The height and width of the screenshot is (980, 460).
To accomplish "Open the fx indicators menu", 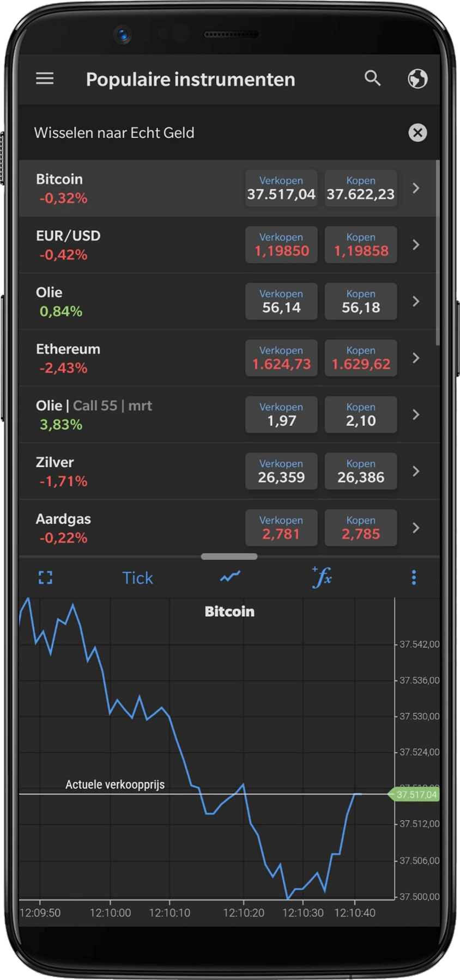I will [x=322, y=577].
